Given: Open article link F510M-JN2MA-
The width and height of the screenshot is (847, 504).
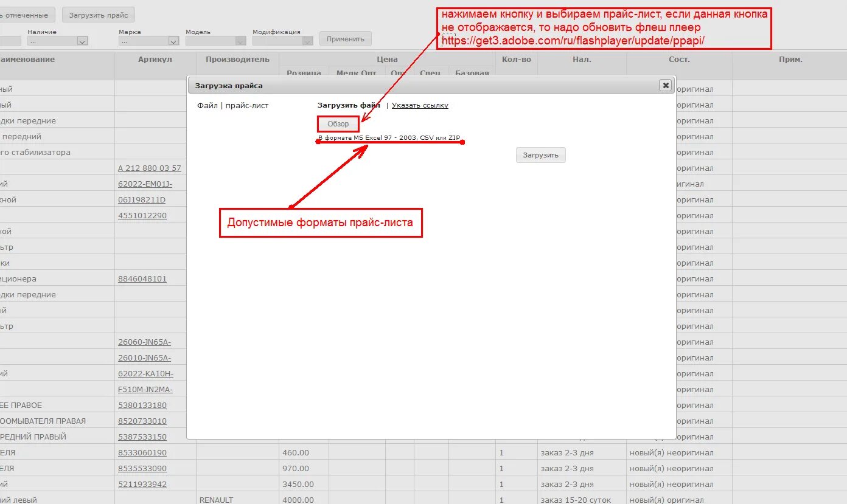Looking at the screenshot, I should click(x=145, y=390).
